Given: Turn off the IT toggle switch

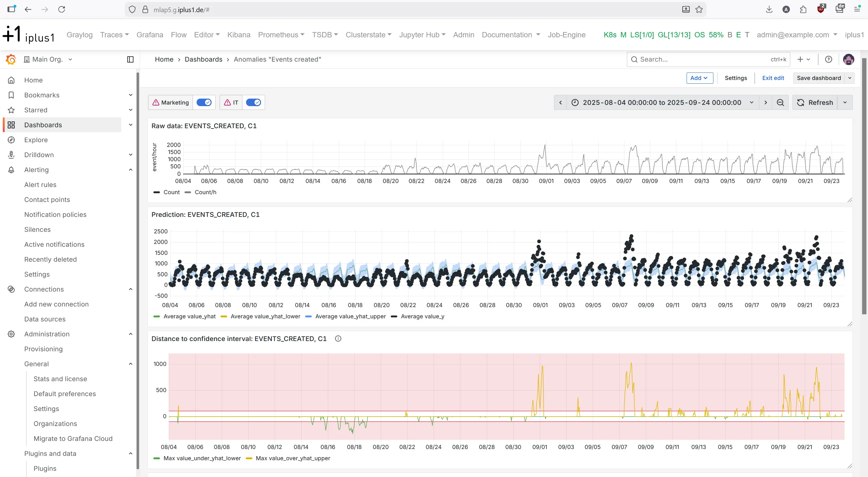Looking at the screenshot, I should tap(253, 102).
